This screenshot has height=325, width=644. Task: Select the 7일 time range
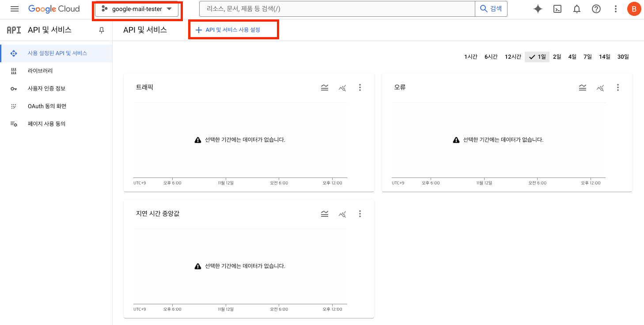point(587,57)
